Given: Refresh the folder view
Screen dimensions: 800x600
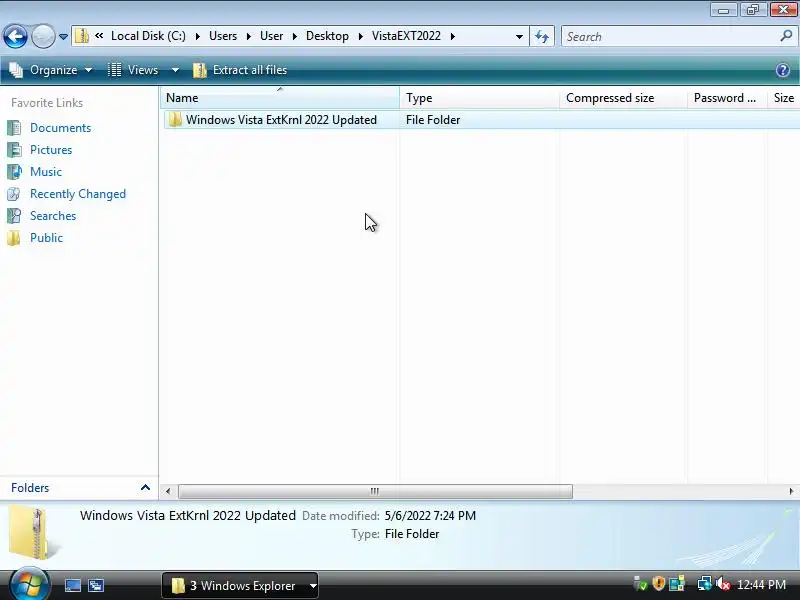Looking at the screenshot, I should (542, 36).
